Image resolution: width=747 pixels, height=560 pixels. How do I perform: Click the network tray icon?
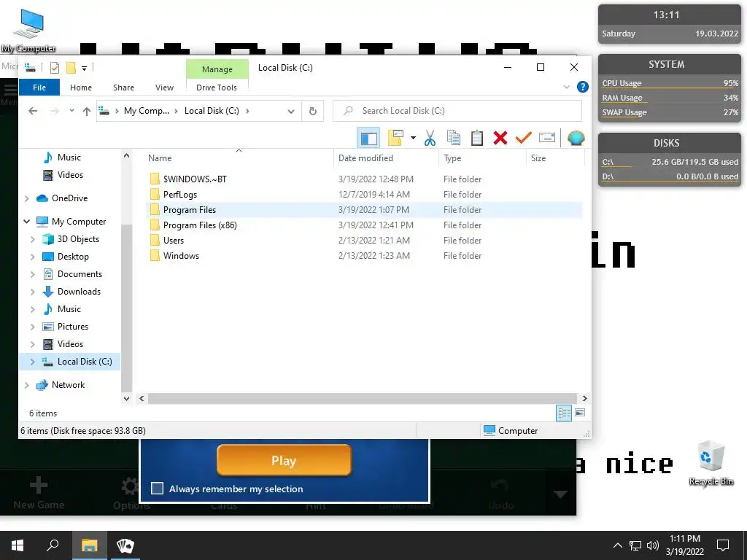click(635, 545)
